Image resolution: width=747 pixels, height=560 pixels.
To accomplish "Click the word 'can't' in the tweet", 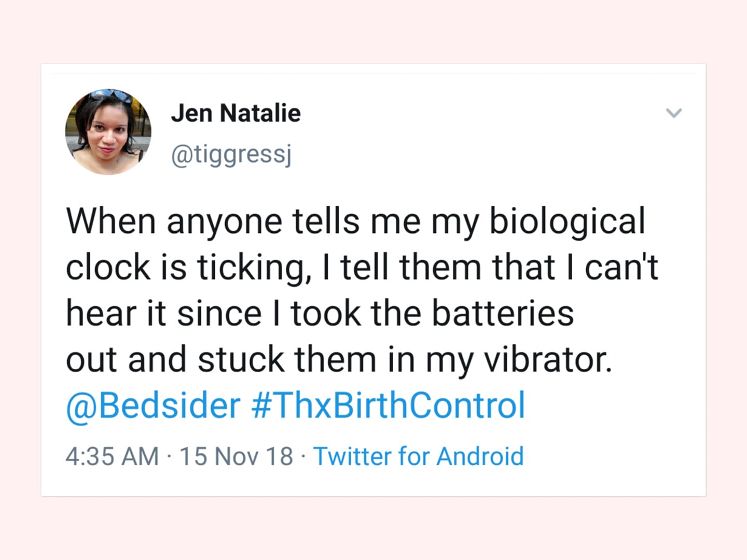I will point(621,268).
